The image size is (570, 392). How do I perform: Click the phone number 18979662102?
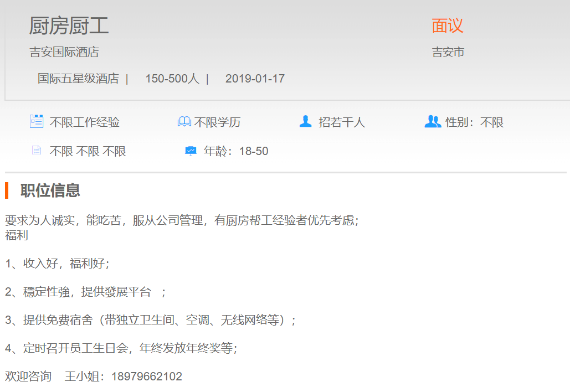coord(147,376)
